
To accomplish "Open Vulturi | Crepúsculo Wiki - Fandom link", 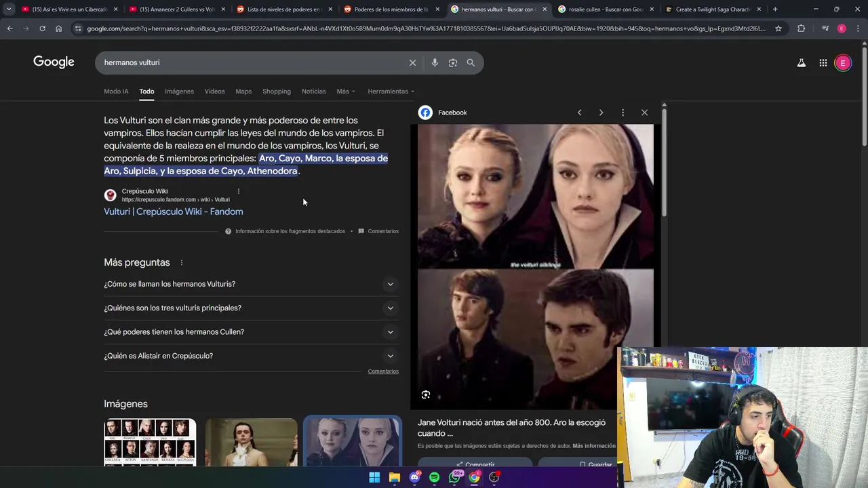I will pyautogui.click(x=173, y=211).
